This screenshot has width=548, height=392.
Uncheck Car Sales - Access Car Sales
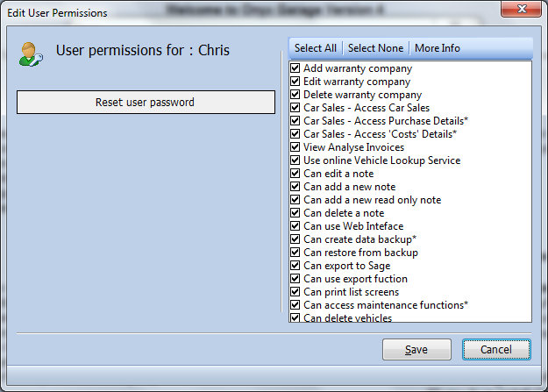295,107
